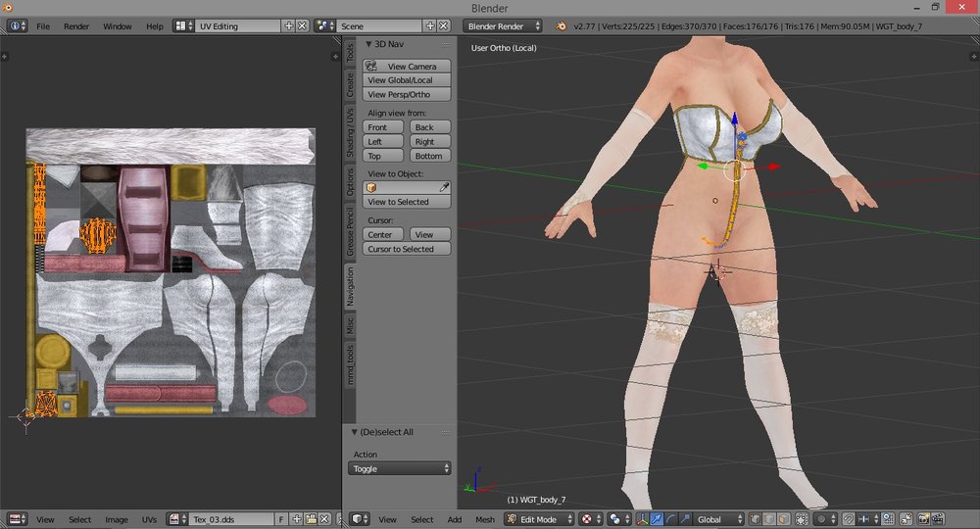
Task: Open the Edit Mode dropdown
Action: coord(539,519)
